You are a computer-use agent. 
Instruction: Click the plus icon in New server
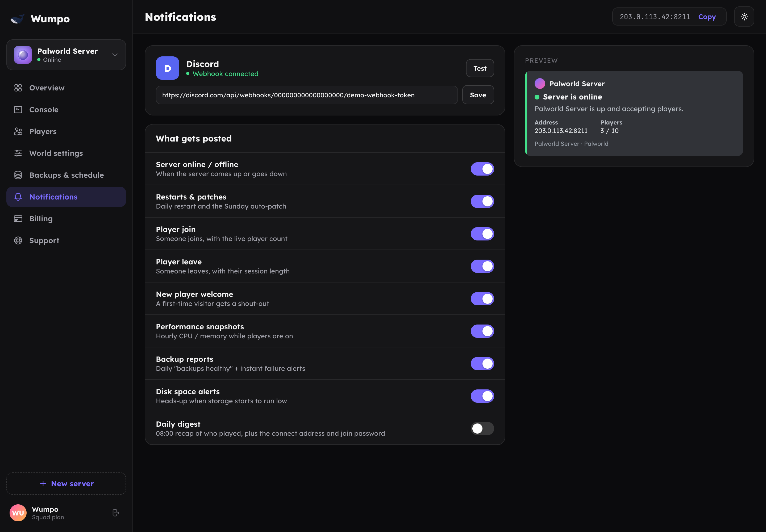(x=43, y=483)
